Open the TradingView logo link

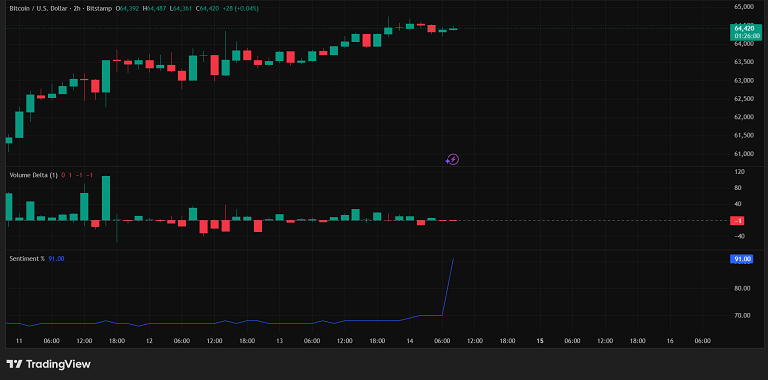coord(48,364)
